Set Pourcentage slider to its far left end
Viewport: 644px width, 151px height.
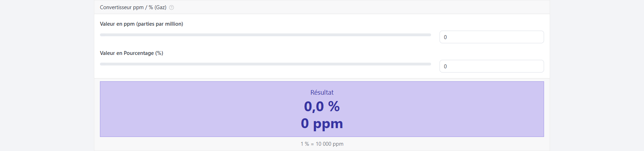tap(101, 64)
